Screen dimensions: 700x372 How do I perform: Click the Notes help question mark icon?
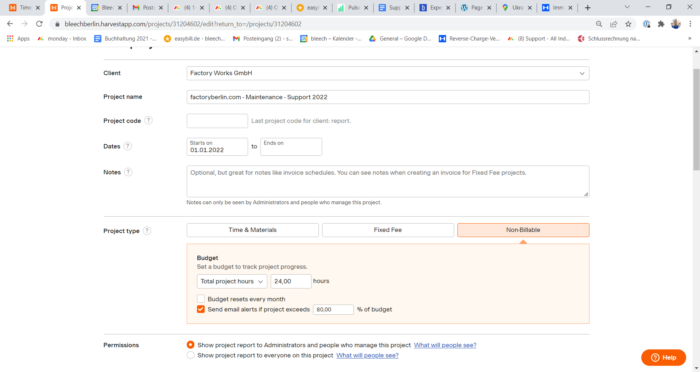128,172
